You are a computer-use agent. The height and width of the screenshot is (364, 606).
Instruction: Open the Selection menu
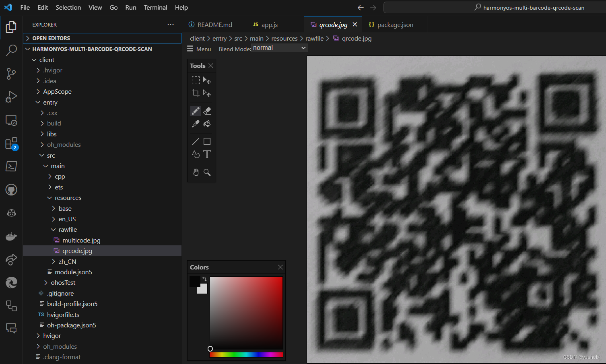pos(68,7)
